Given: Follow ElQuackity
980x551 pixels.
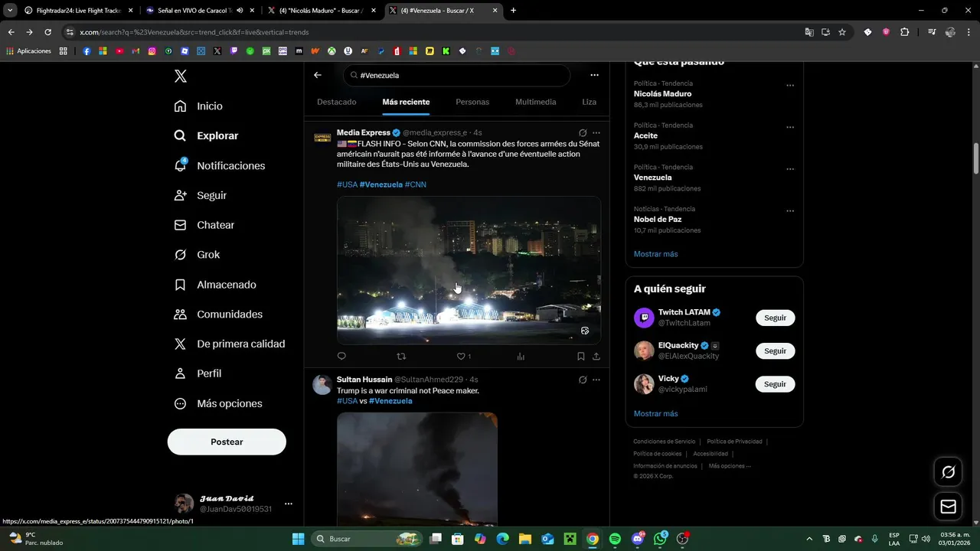Looking at the screenshot, I should point(775,350).
